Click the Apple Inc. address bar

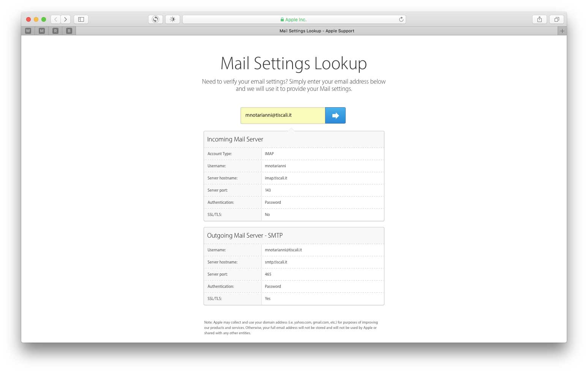click(294, 19)
